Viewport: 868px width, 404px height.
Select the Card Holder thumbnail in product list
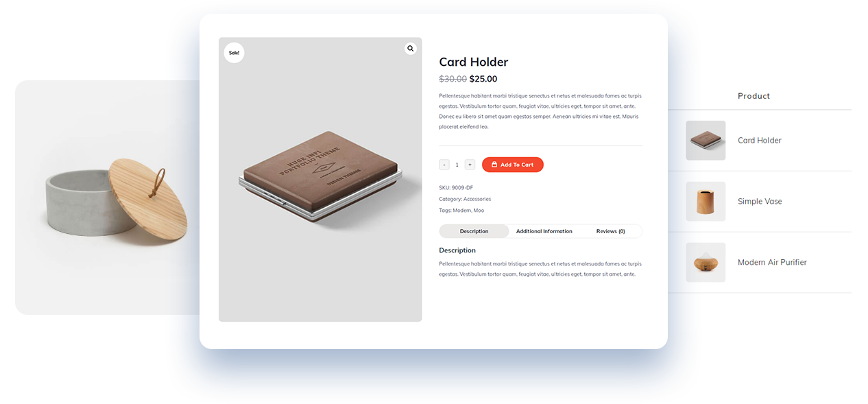point(706,141)
